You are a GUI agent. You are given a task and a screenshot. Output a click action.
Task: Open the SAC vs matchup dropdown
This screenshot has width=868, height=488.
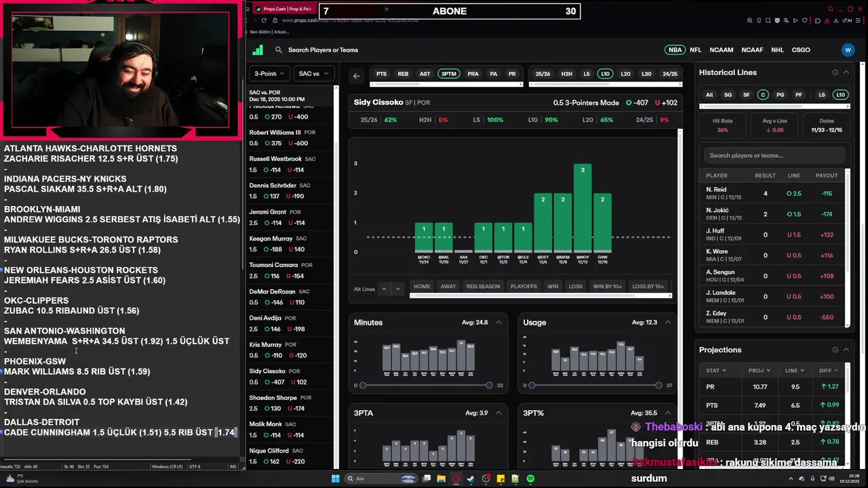pyautogui.click(x=313, y=73)
